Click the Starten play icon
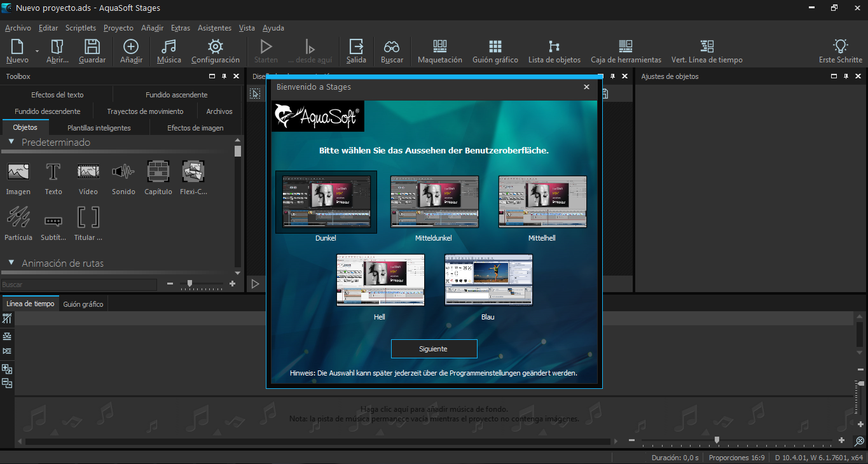868x464 pixels. (266, 46)
